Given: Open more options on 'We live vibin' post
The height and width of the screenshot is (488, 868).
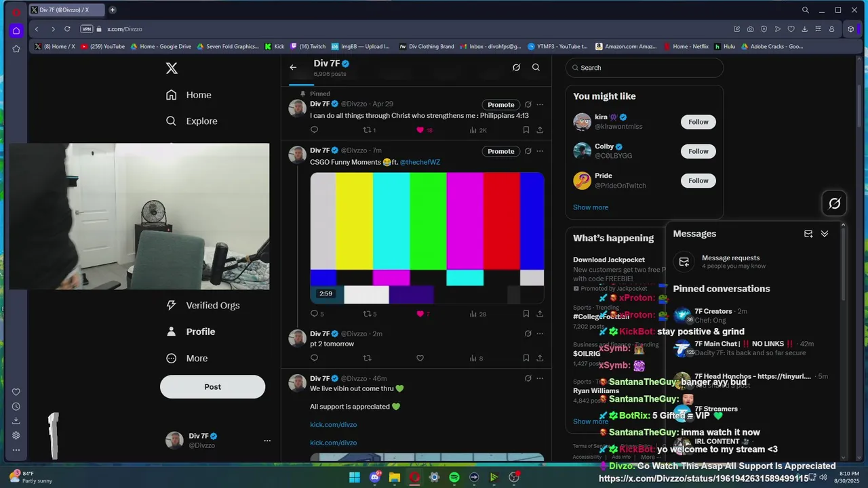Looking at the screenshot, I should (x=540, y=378).
